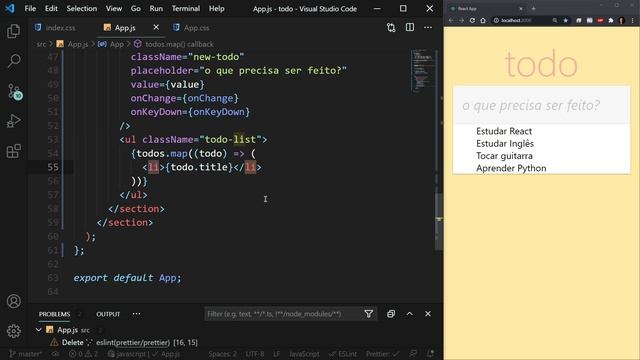Open the editor More Actions menu

428,27
